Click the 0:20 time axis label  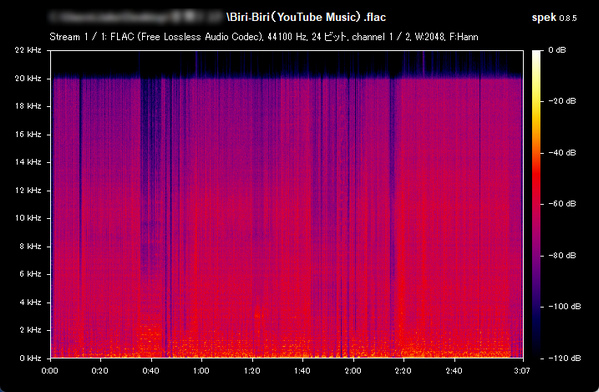[x=100, y=371]
